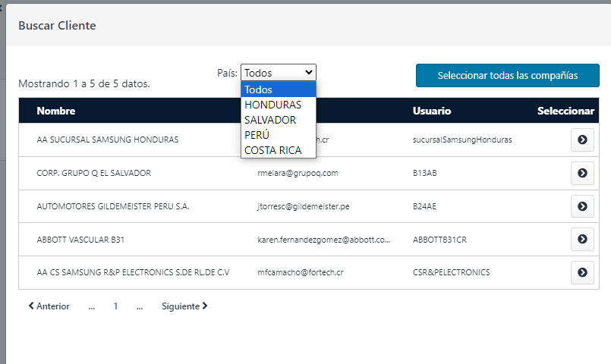The width and height of the screenshot is (611, 364).
Task: Click email rmelara@grupoq.com cell
Action: tap(298, 173)
